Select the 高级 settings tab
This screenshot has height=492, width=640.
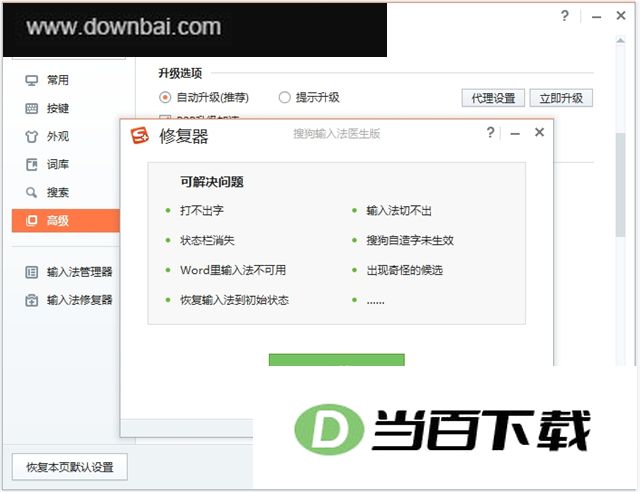click(66, 220)
